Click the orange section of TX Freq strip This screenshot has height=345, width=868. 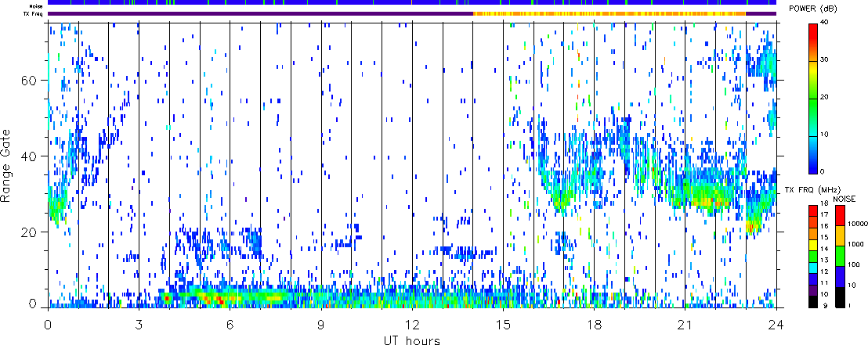point(609,13)
